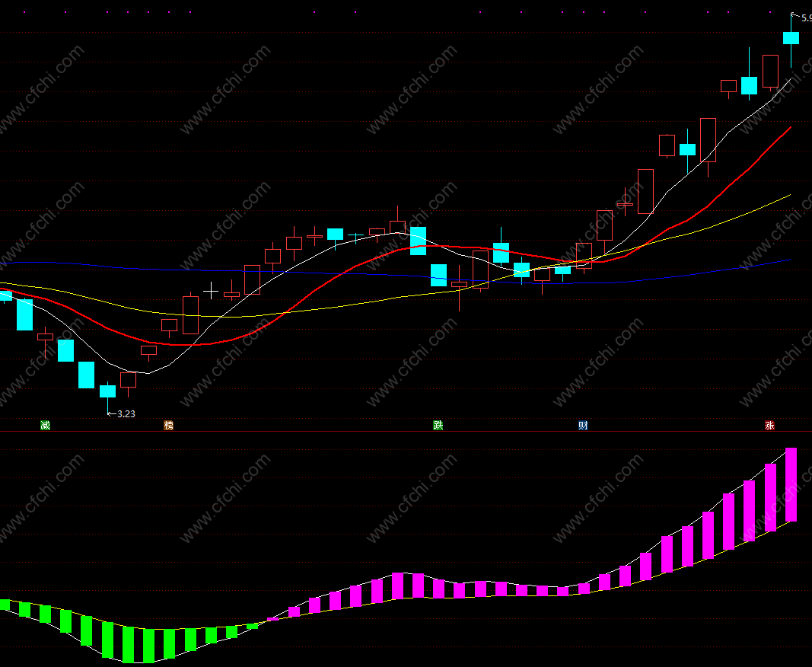Click the 3.23 lowest price label
Viewport: 812px width, 667px height.
[126, 413]
